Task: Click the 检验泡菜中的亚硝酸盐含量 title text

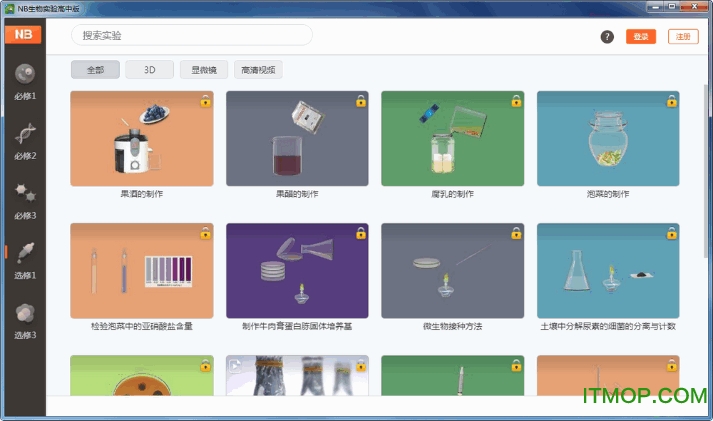Action: click(142, 326)
